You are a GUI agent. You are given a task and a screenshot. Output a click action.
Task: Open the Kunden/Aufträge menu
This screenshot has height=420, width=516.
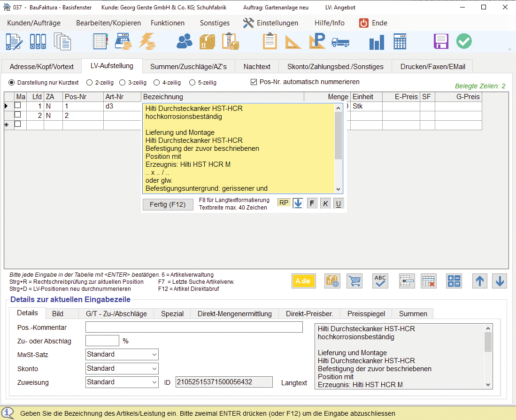[34, 23]
